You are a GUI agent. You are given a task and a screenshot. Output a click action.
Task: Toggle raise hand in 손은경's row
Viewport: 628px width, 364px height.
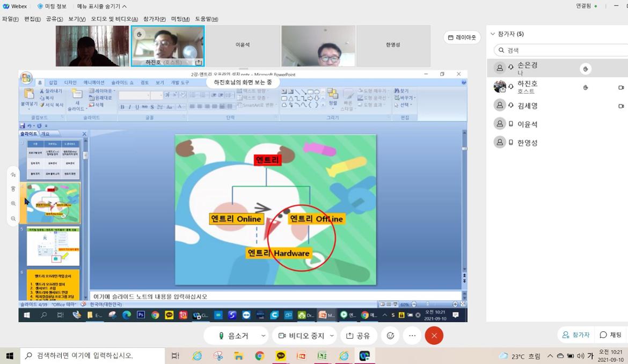point(586,69)
